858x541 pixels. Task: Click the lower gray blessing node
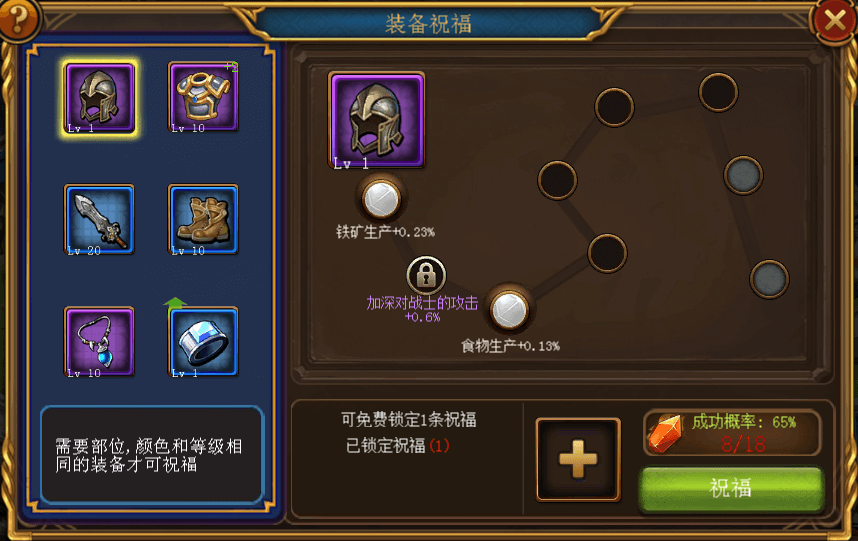click(x=769, y=279)
